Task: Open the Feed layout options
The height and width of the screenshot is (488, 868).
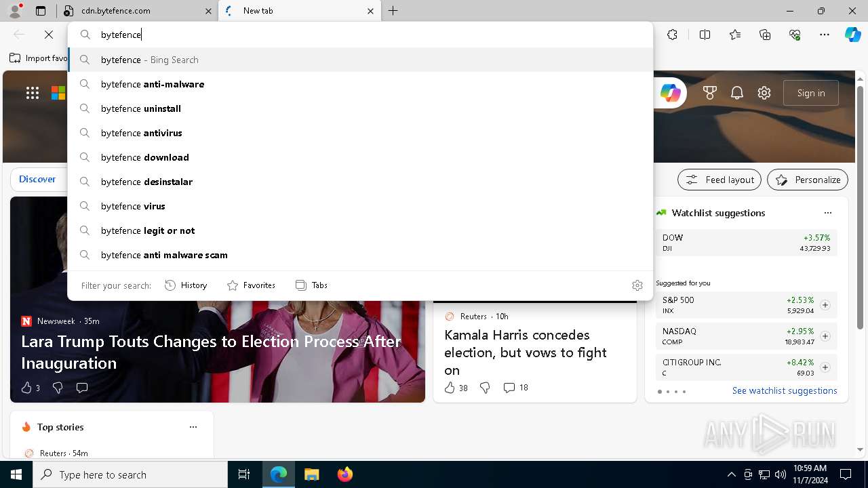Action: [x=719, y=180]
